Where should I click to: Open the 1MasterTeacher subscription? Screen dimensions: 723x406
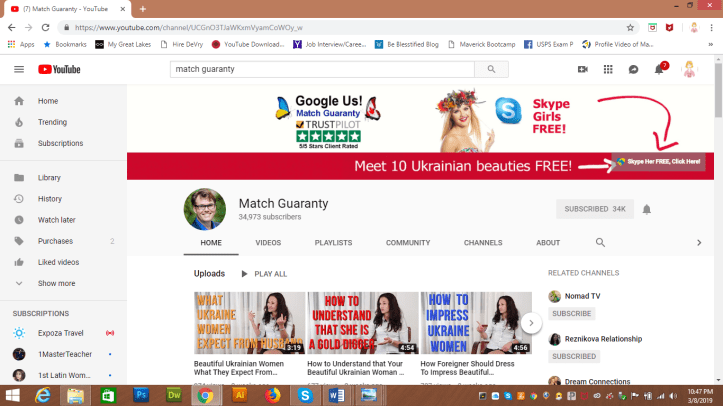(x=63, y=354)
